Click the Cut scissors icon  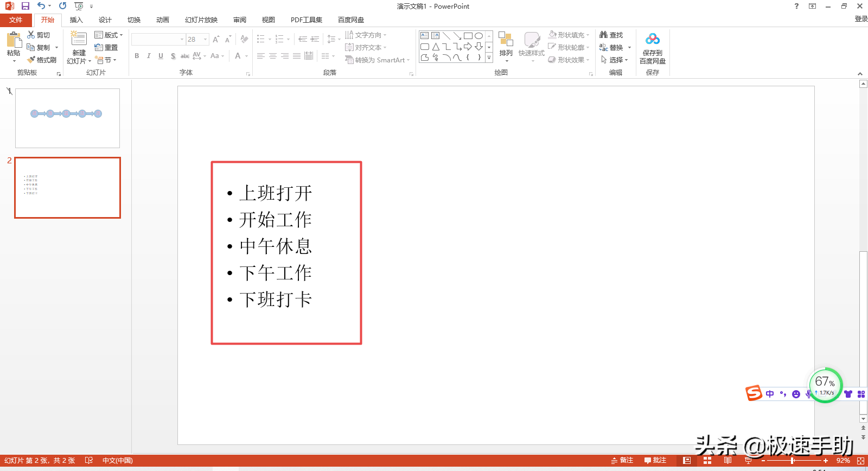(x=31, y=35)
